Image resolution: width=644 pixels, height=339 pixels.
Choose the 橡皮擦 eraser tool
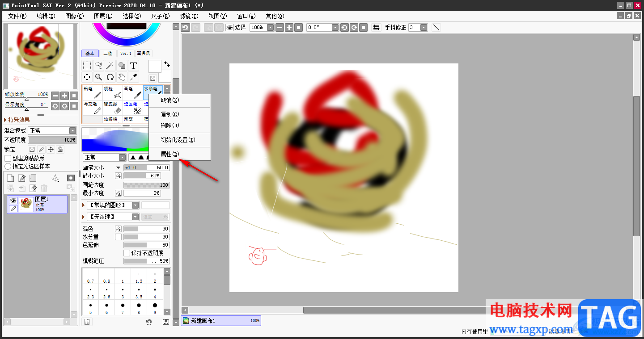tap(113, 108)
